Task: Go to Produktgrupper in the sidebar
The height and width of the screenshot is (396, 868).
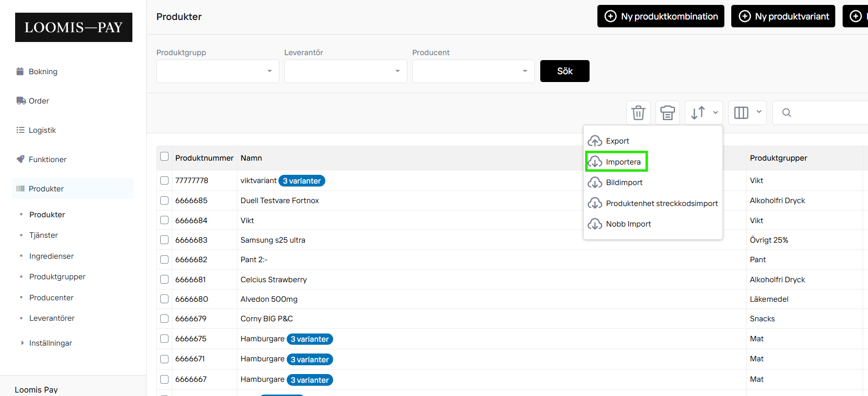Action: coord(57,277)
